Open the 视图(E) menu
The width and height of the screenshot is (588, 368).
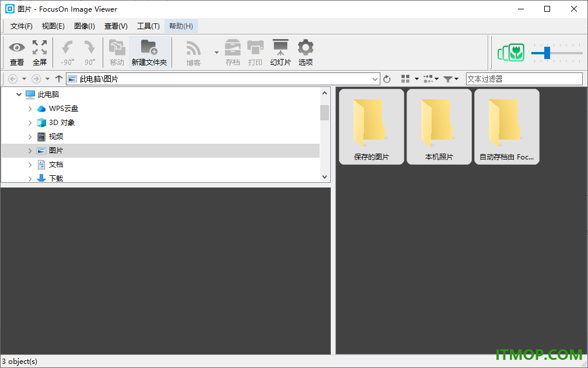click(53, 26)
